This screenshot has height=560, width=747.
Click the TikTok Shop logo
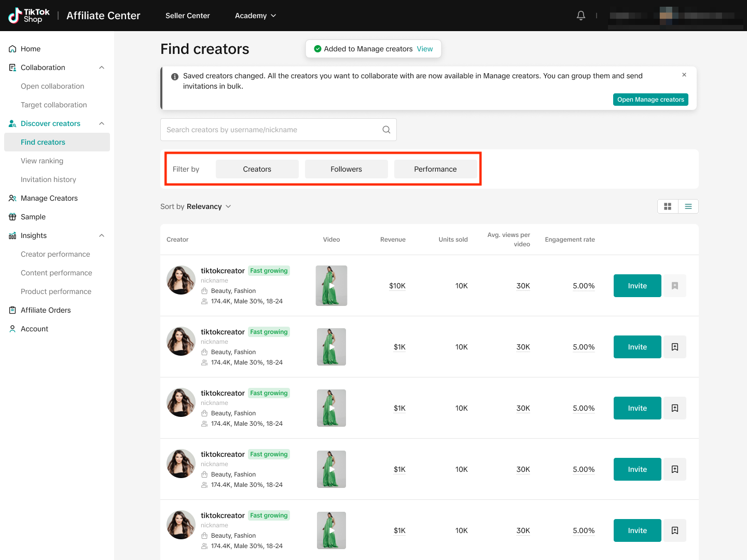click(30, 16)
